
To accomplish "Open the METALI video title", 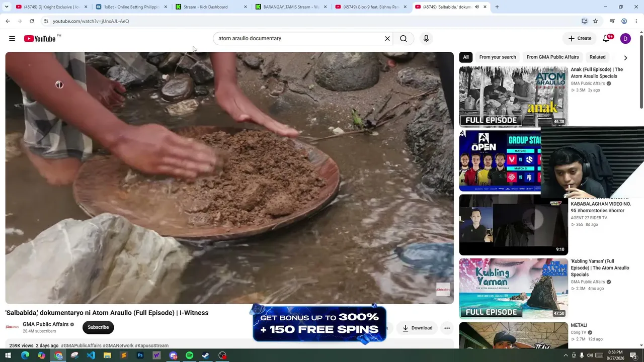I will tap(579, 325).
